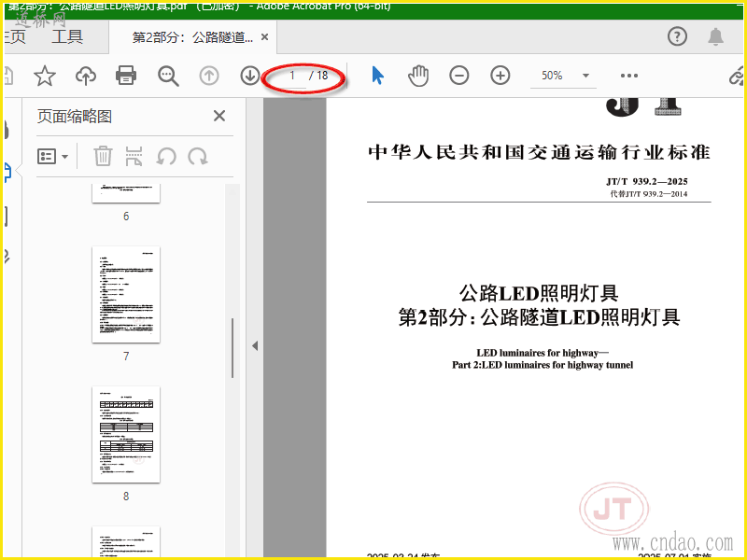This screenshot has width=747, height=560.
Task: Click the 代替JT/T 939.2—2014 text
Action: (649, 194)
